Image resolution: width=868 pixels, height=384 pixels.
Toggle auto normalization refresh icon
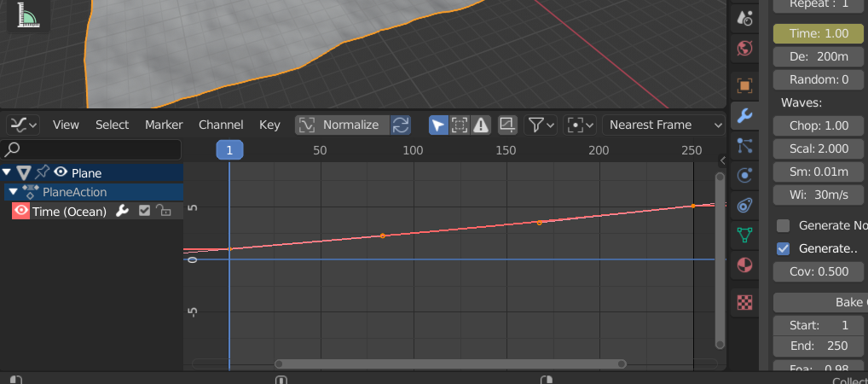(401, 125)
